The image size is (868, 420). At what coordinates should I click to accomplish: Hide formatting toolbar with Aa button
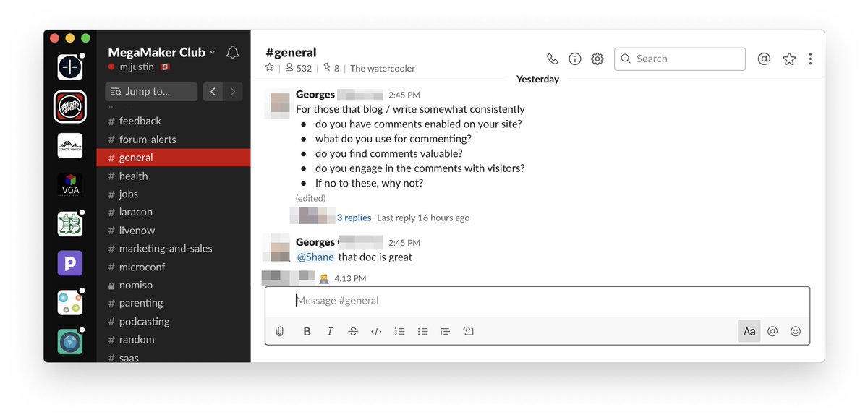click(x=749, y=331)
